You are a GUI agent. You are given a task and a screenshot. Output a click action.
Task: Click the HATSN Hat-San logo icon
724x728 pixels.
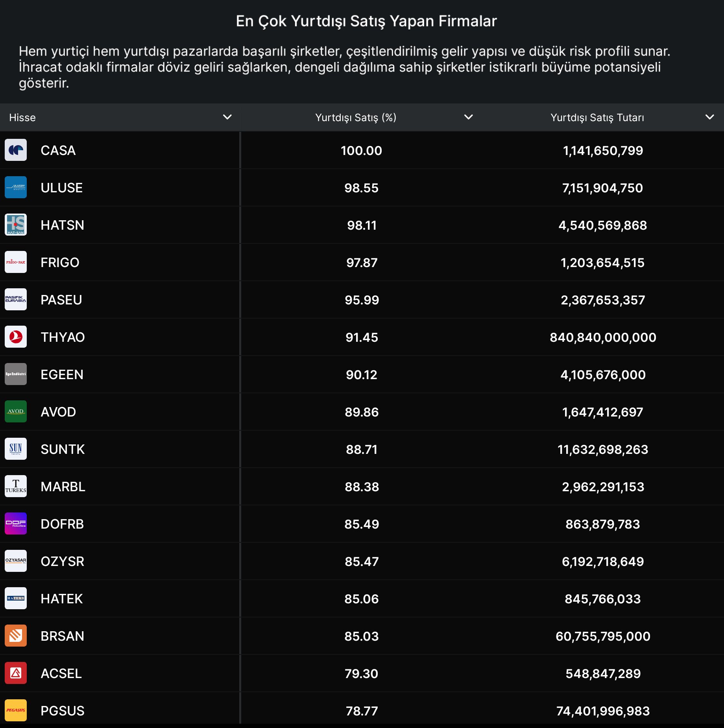(x=16, y=225)
